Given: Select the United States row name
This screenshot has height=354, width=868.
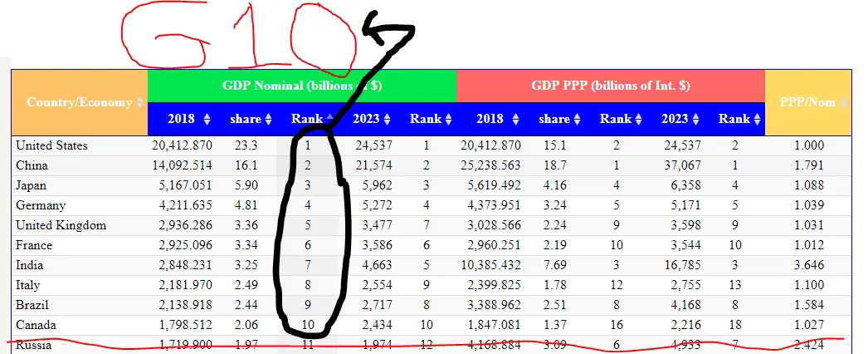Looking at the screenshot, I should tap(51, 145).
